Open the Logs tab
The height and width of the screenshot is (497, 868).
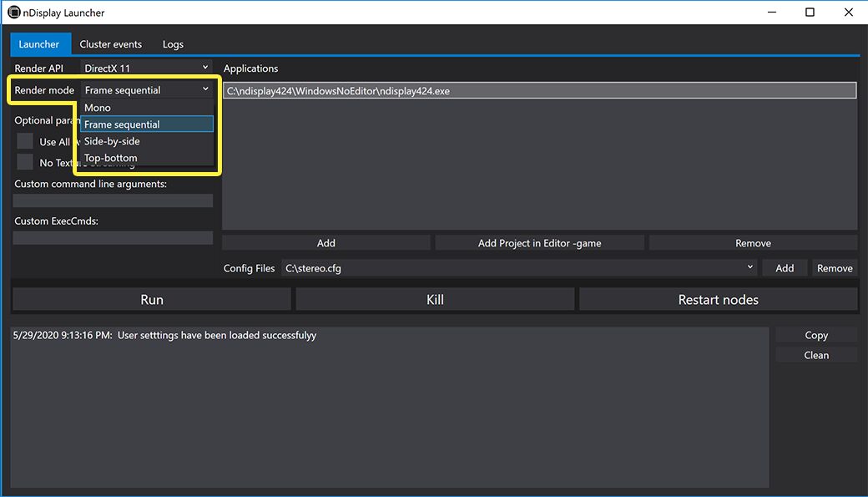[173, 44]
